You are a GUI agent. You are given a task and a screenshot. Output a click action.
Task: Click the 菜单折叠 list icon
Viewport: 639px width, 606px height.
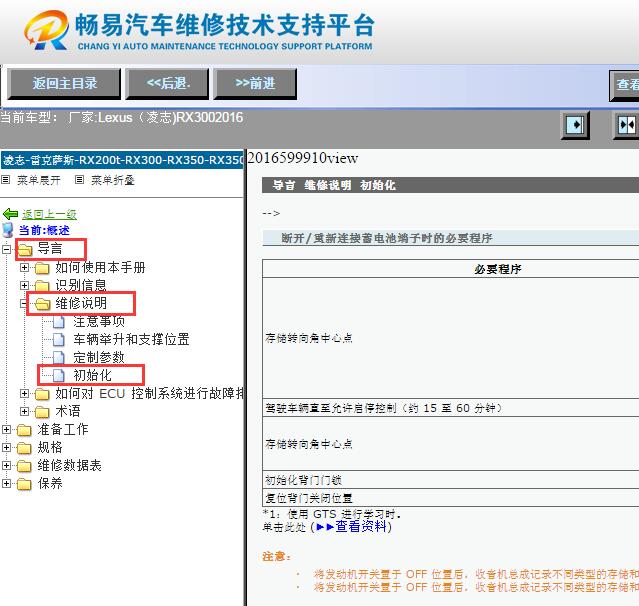click(79, 179)
